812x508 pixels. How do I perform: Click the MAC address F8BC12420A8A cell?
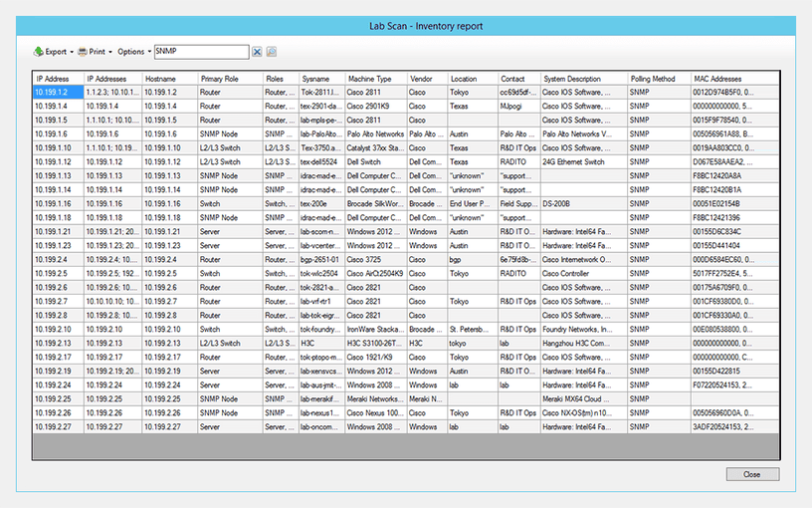(734, 176)
